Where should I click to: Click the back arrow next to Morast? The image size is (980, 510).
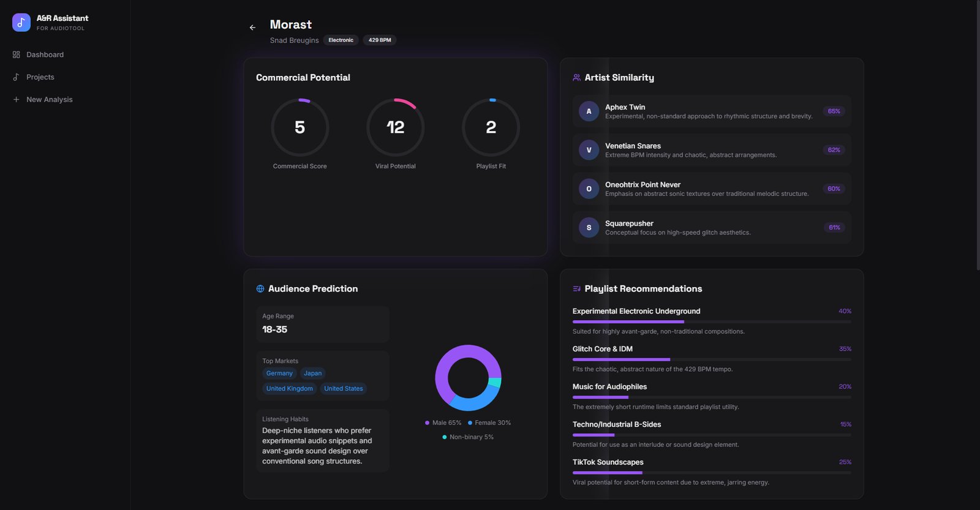252,28
